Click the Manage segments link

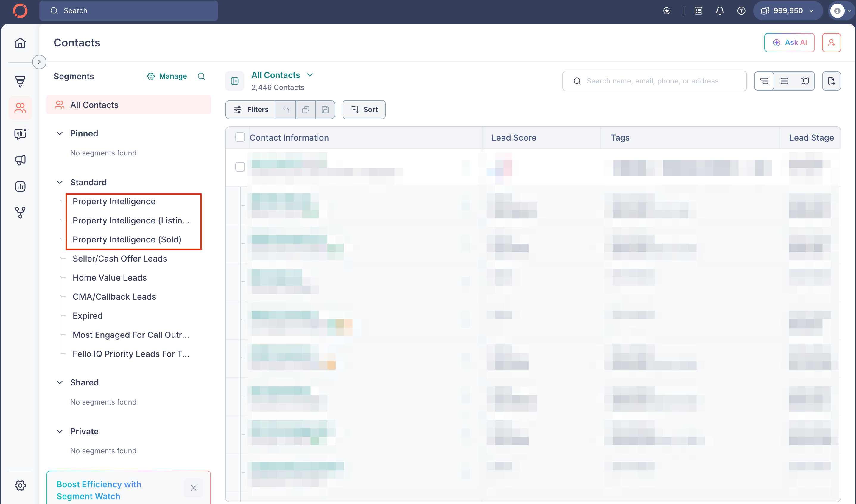167,76
